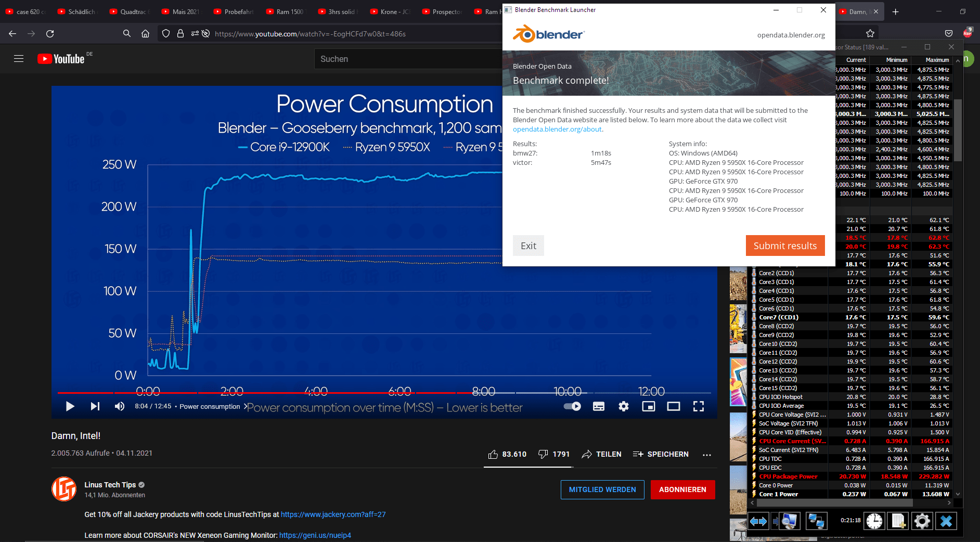Screen dimensions: 980x542
Task: Enable theater mode
Action: 674,406
